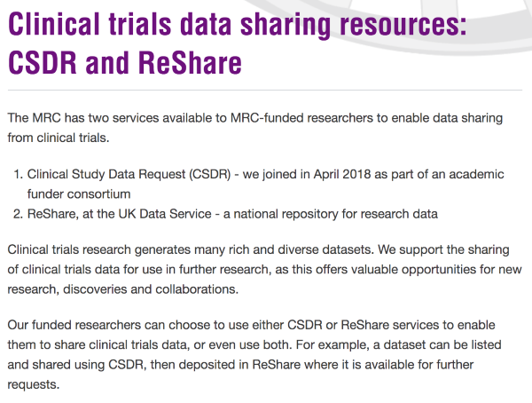The width and height of the screenshot is (532, 403).
Task: Click 'funder consortium' in first list item
Action: click(x=79, y=194)
